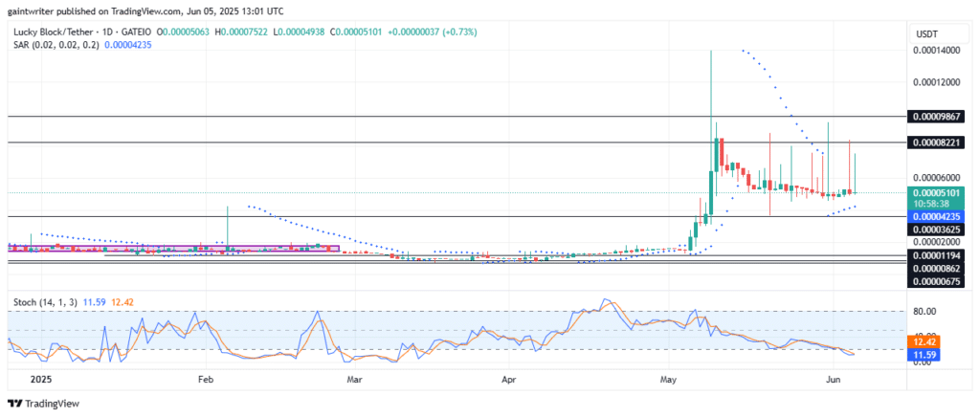Click the 0.00008221 price level tag

coord(938,143)
